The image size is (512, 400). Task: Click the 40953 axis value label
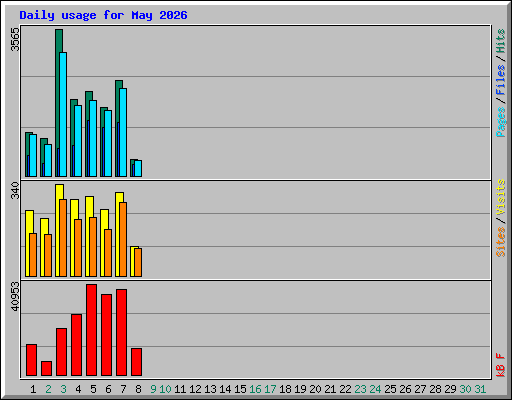point(15,296)
